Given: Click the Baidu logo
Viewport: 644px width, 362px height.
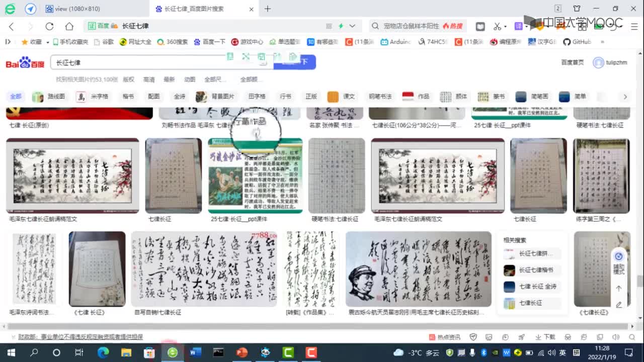Looking at the screenshot, I should pos(25,62).
